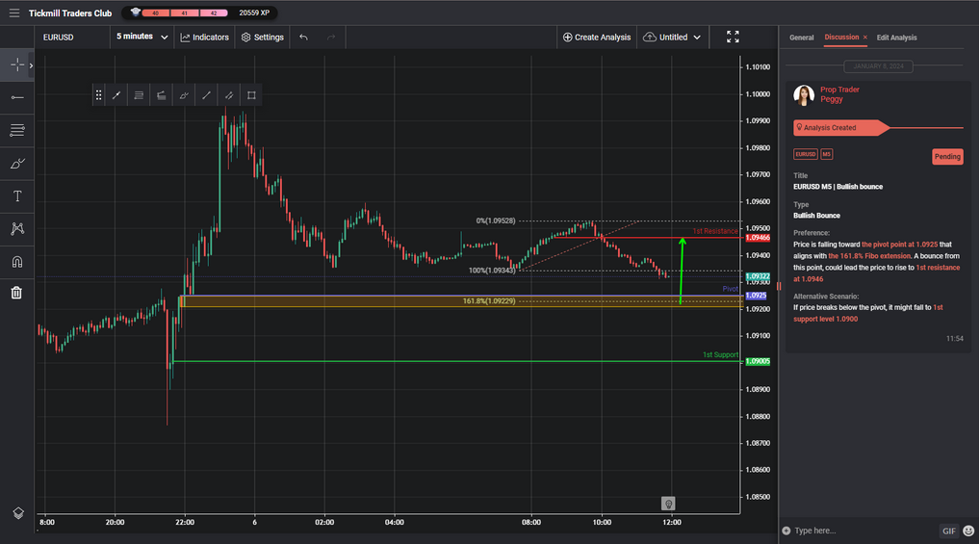
Task: Select the horizontal ray line tool
Action: coord(17,97)
